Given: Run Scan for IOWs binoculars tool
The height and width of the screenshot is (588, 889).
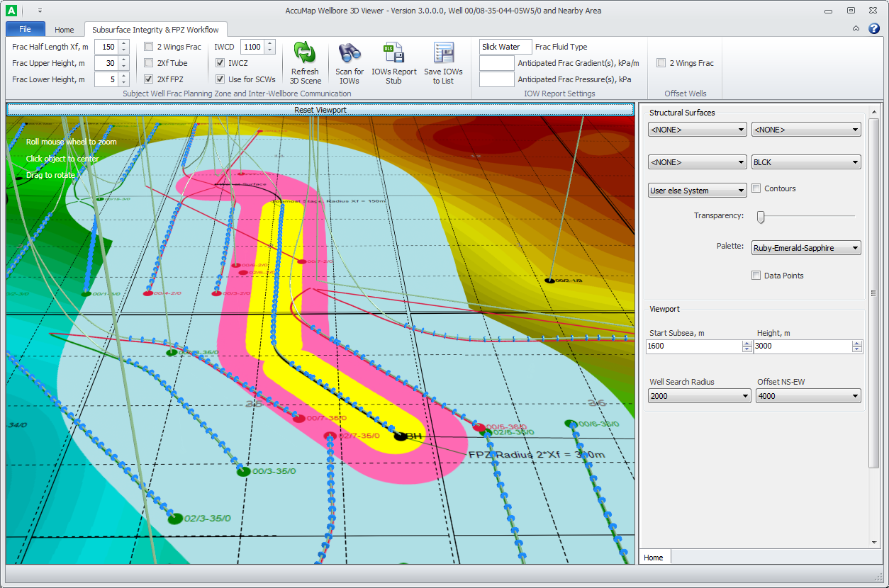Looking at the screenshot, I should click(x=350, y=54).
